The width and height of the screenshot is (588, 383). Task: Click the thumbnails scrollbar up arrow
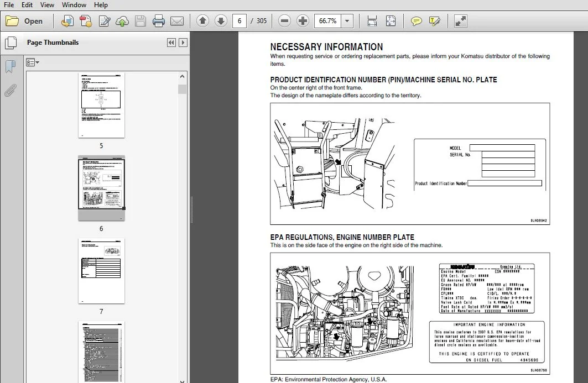pos(182,76)
